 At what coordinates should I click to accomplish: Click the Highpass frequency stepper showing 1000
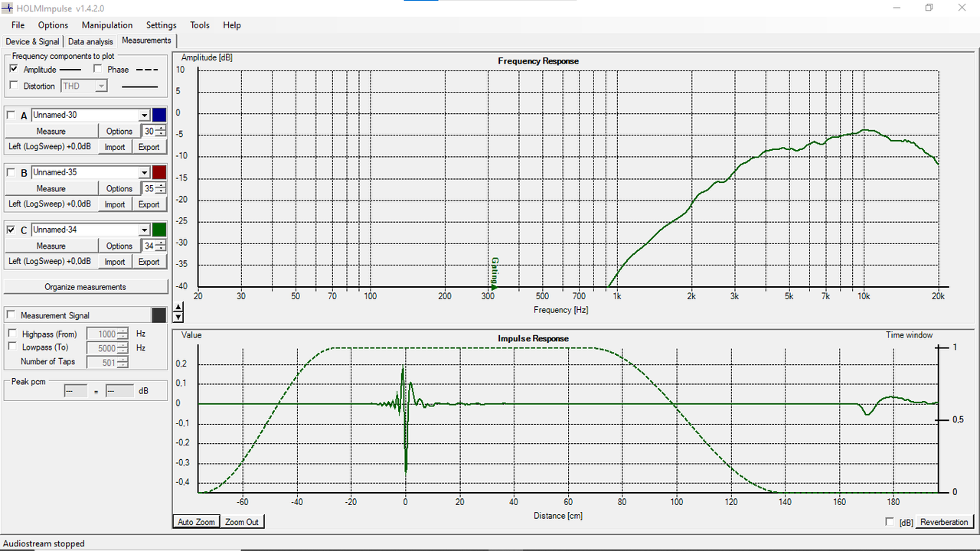pyautogui.click(x=108, y=334)
